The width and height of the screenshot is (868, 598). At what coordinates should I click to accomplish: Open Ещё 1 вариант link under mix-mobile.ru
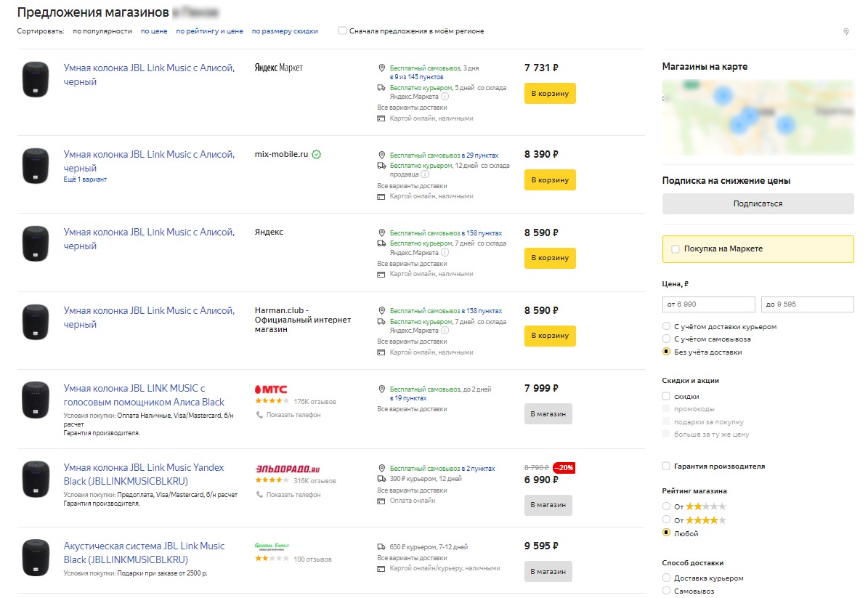coord(85,179)
